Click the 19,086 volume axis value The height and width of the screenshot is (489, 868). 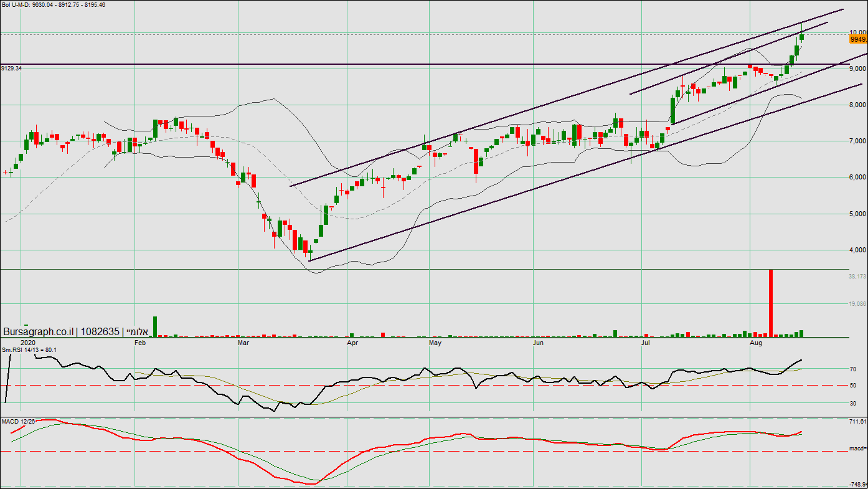tap(858, 304)
